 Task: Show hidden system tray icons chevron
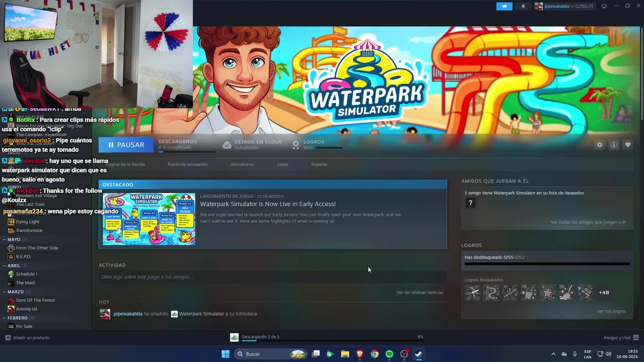(553, 354)
